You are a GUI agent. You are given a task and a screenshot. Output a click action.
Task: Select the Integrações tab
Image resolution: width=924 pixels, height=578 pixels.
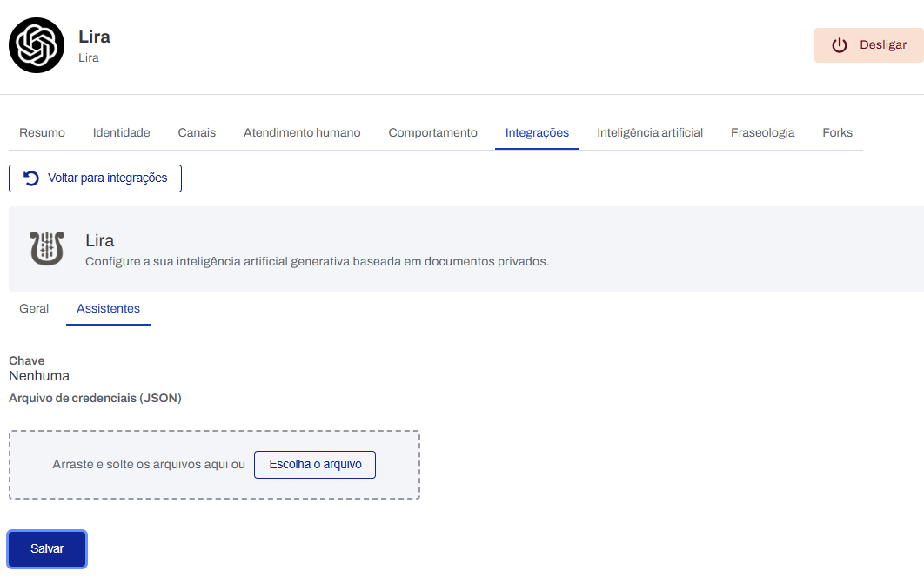point(537,132)
